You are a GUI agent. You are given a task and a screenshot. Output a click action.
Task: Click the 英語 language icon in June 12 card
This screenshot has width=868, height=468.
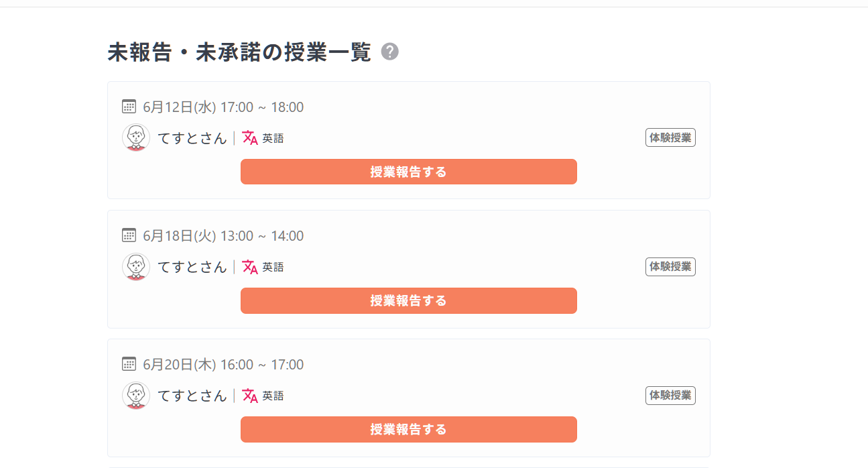[x=250, y=137]
